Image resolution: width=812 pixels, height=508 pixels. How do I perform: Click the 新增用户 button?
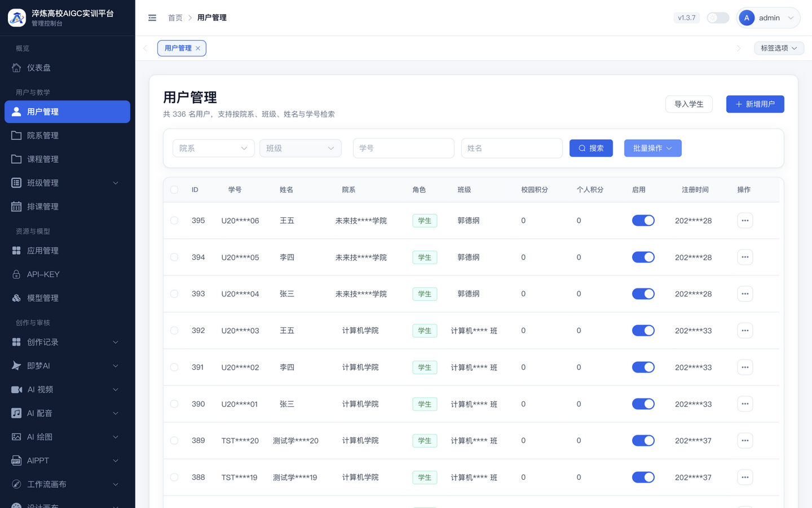tap(755, 104)
